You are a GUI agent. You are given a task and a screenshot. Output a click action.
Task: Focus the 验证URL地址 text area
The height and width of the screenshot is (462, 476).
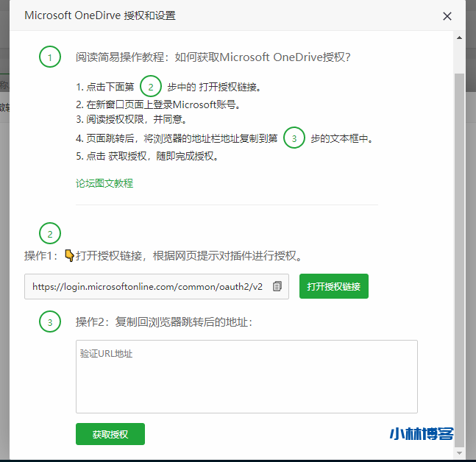click(246, 377)
